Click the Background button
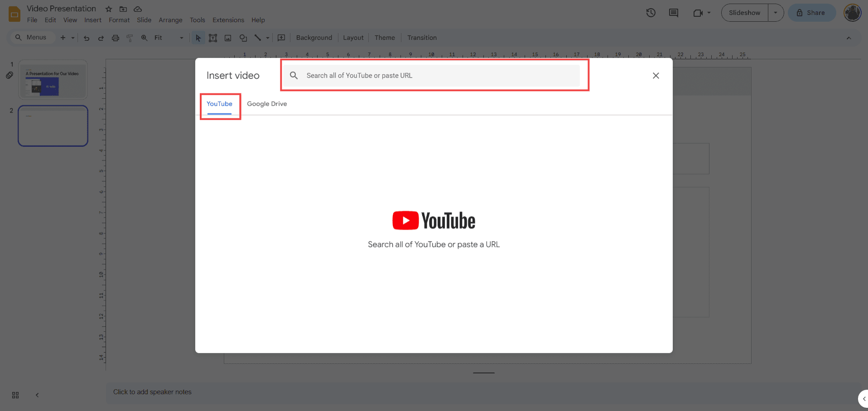This screenshot has width=868, height=411. tap(314, 38)
